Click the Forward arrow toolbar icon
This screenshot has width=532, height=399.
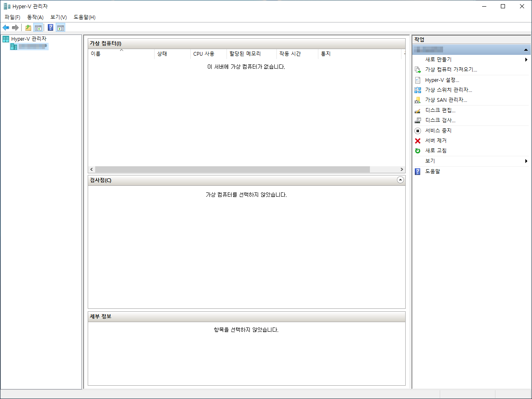(x=15, y=28)
